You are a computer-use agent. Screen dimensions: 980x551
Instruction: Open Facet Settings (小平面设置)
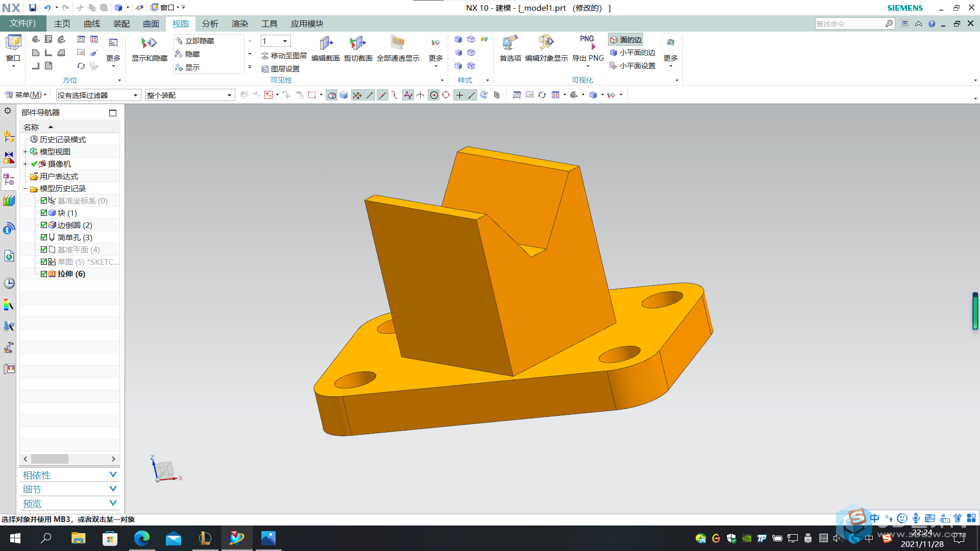click(632, 66)
